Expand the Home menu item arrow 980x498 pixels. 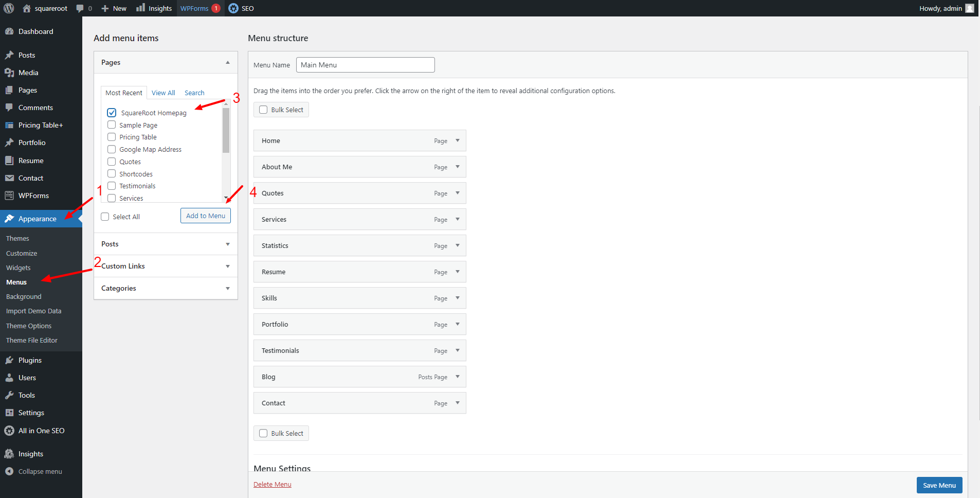(x=458, y=140)
